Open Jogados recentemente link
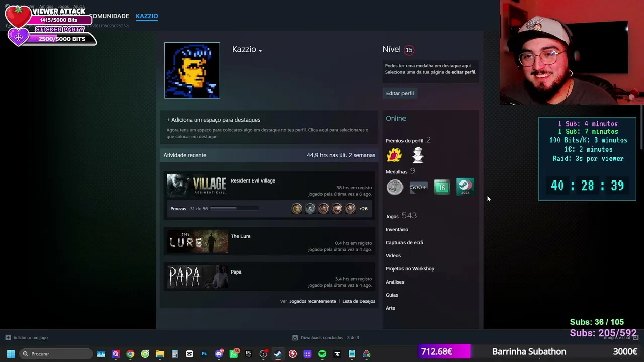The image size is (644, 362). [x=312, y=301]
